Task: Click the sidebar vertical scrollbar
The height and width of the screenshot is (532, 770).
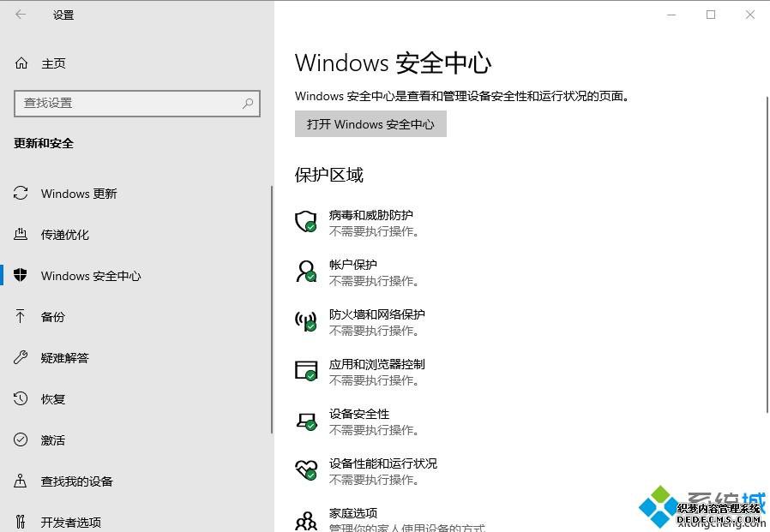Action: (x=272, y=309)
